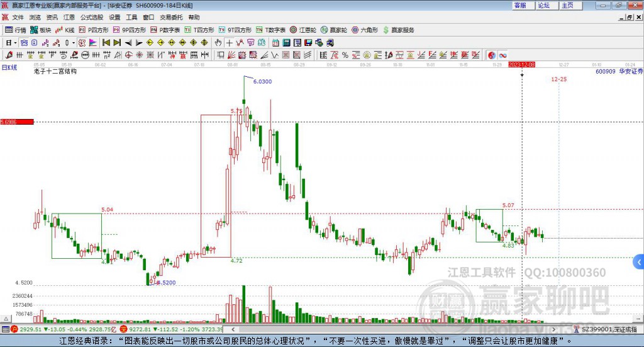Open the 浏览 menu
The image size is (644, 347).
[x=35, y=17]
